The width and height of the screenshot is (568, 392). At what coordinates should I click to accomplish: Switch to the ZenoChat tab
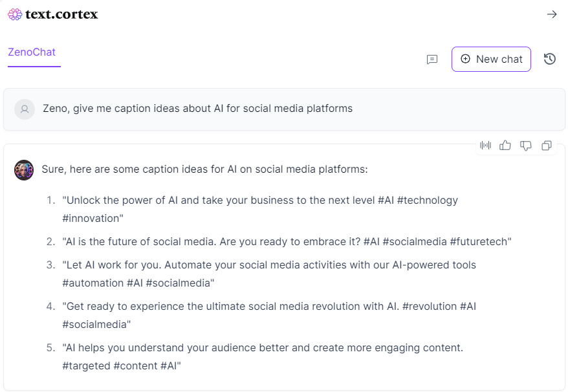tap(32, 52)
